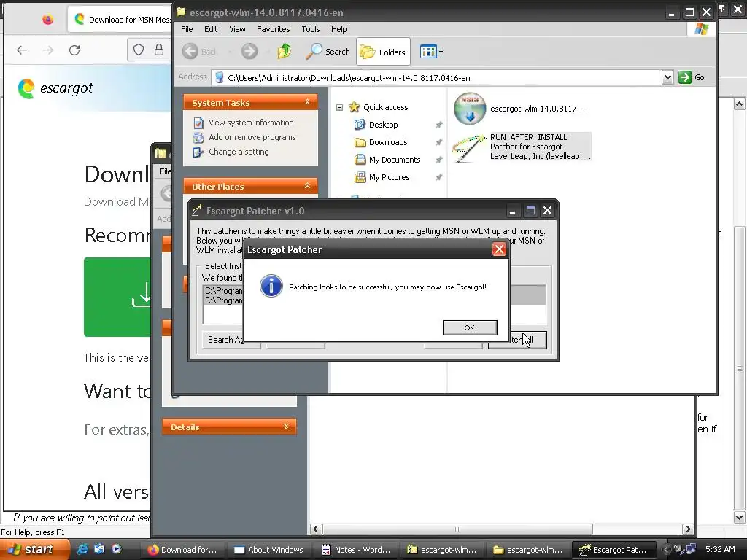The image size is (747, 560).
Task: Click scroll down arrow on right scrollbar
Action: pos(739,517)
